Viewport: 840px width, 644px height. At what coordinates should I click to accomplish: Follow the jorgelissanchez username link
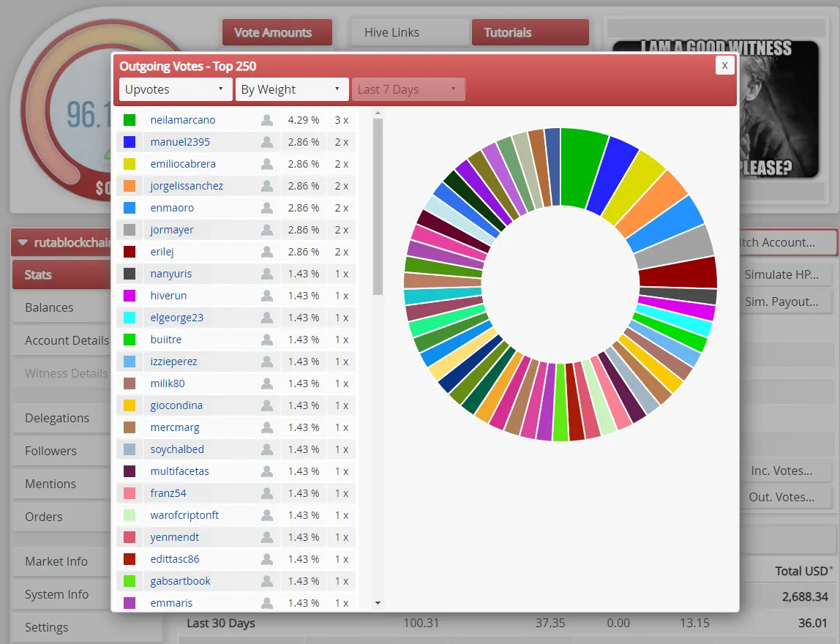tap(187, 186)
